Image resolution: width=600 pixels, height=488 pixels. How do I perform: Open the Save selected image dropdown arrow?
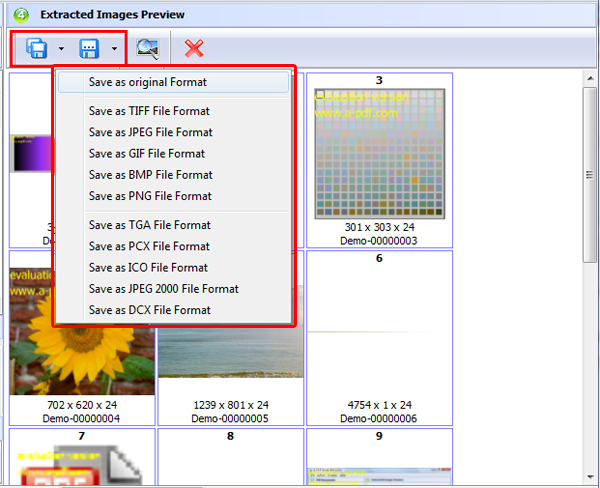[114, 49]
